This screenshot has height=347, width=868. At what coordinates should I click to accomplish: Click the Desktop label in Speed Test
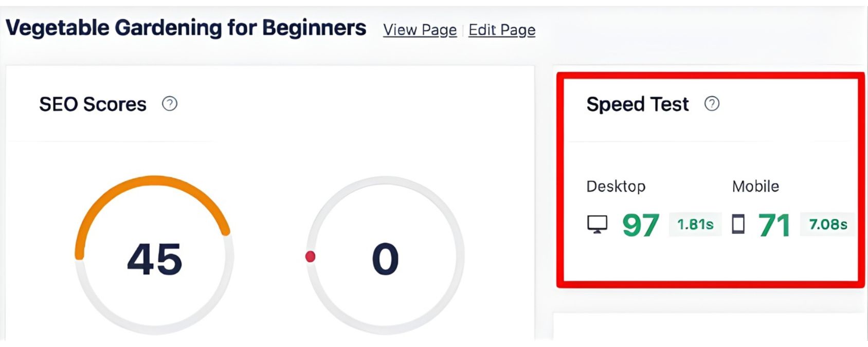coord(617,186)
